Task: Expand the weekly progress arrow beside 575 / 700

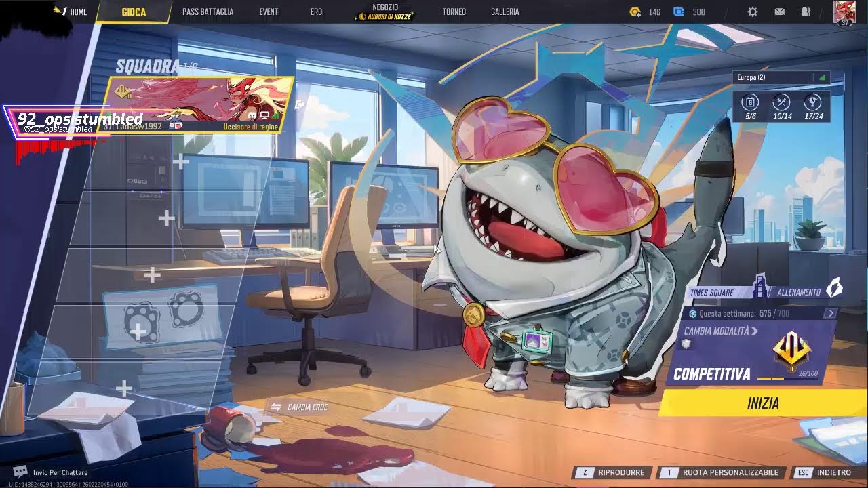Action: click(x=831, y=313)
